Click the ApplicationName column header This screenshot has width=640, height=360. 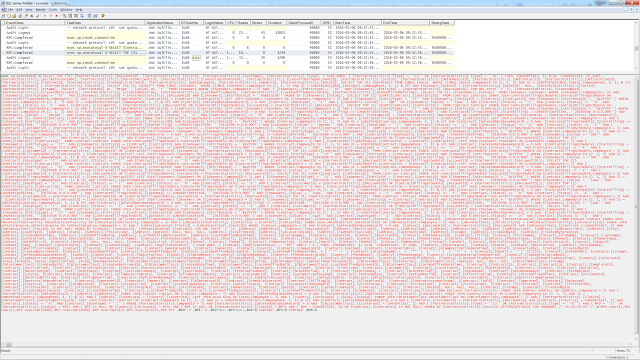pyautogui.click(x=162, y=23)
